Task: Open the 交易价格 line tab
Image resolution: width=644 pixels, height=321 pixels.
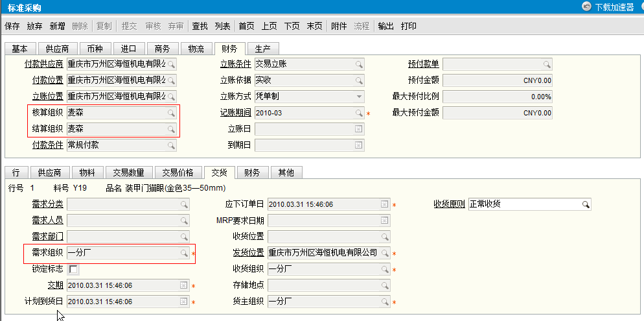Action: (x=178, y=172)
